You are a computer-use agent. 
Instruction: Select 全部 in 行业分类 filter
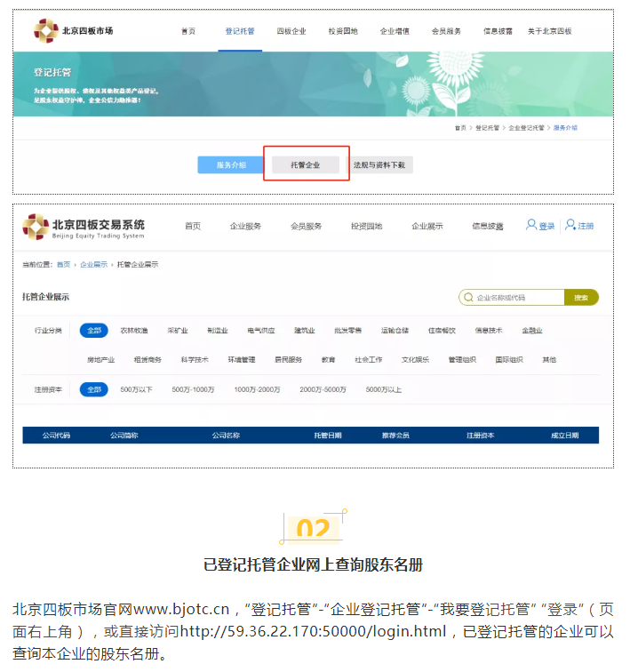(94, 331)
